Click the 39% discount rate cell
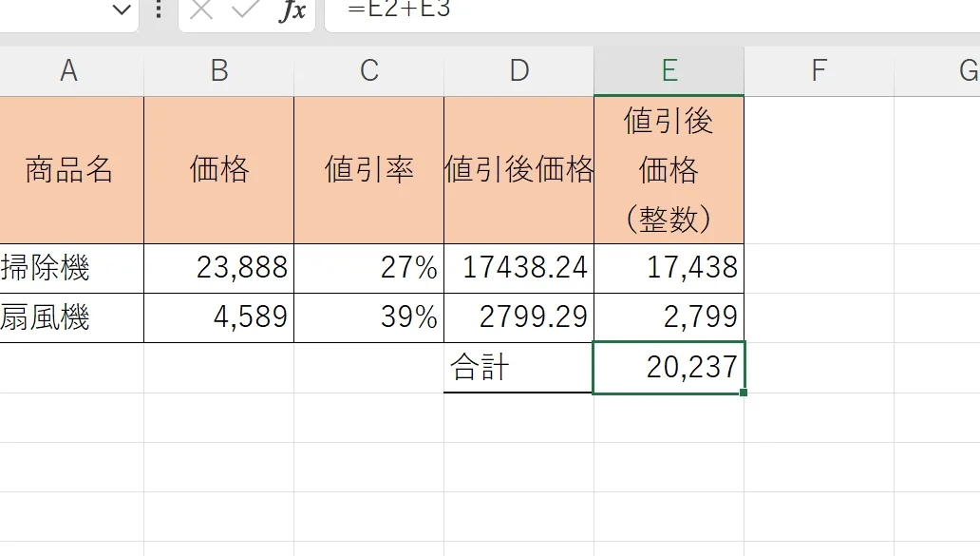980x556 pixels. [369, 317]
